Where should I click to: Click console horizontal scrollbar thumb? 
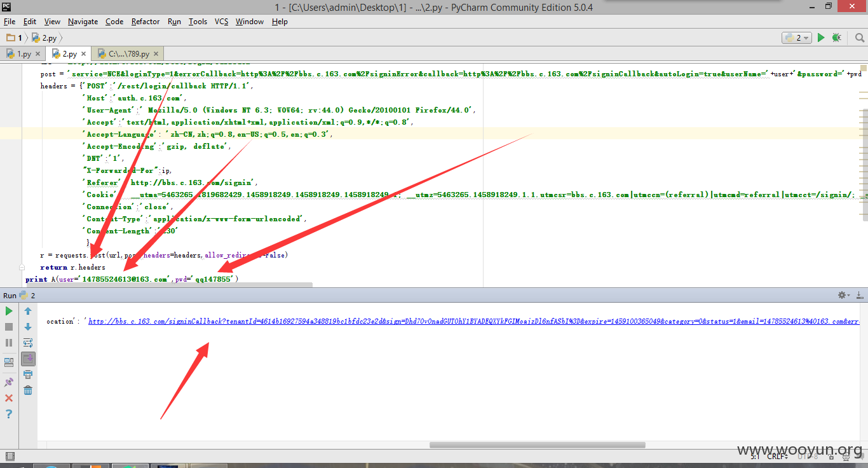[537, 445]
